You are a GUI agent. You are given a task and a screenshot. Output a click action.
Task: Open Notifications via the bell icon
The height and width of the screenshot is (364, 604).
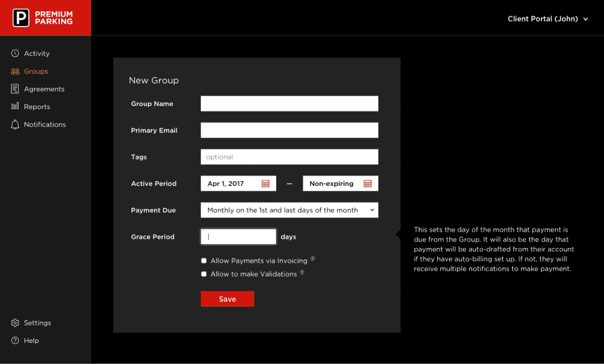15,124
